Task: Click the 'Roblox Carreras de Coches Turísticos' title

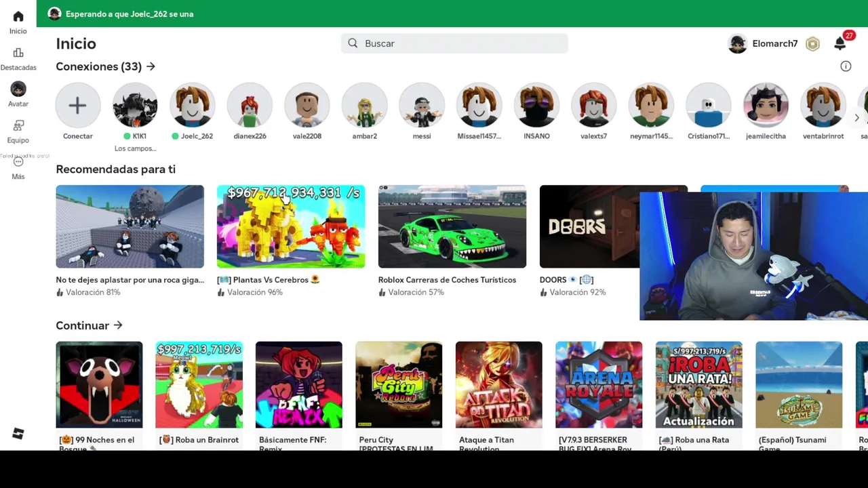Action: [x=447, y=280]
